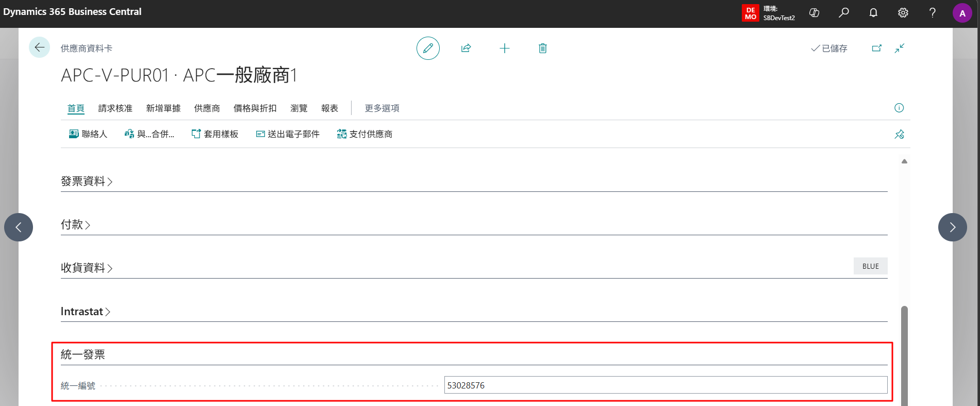The height and width of the screenshot is (406, 980).
Task: Open the 新增單據 menu
Action: click(x=163, y=108)
